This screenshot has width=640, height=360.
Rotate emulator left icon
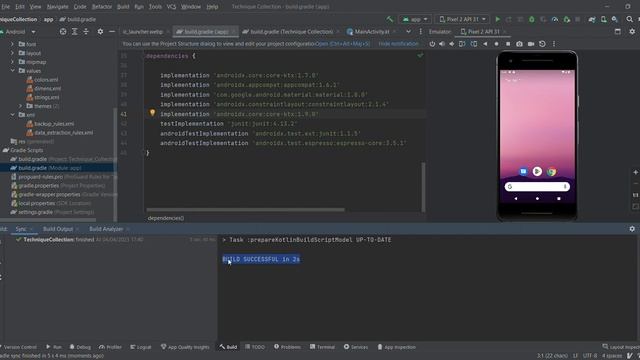[462, 44]
